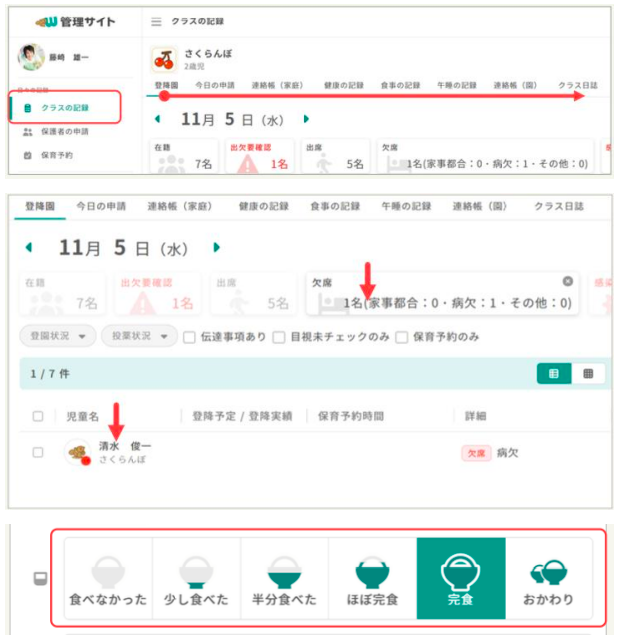
Task: Go to next day with right arrow
Action: coord(217,247)
